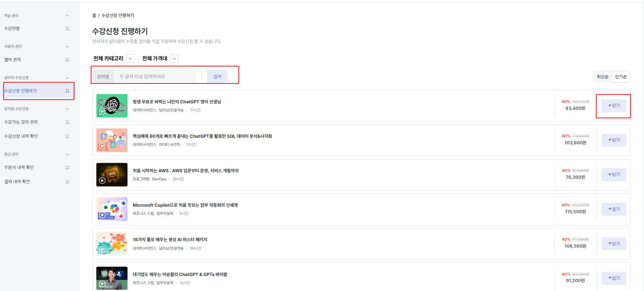Click the 103,800원 price text

[575, 143]
